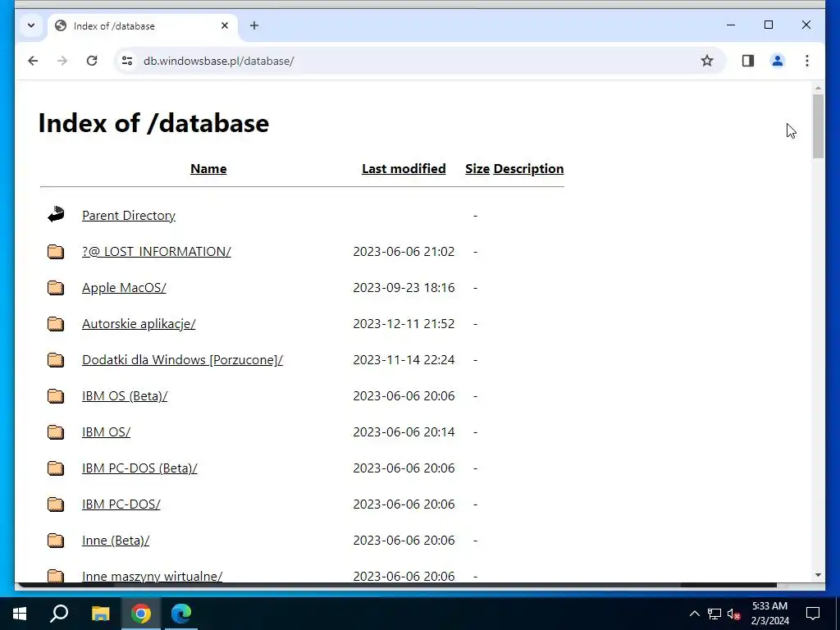Go back using the browser back arrow
This screenshot has width=840, height=630.
pos(33,61)
